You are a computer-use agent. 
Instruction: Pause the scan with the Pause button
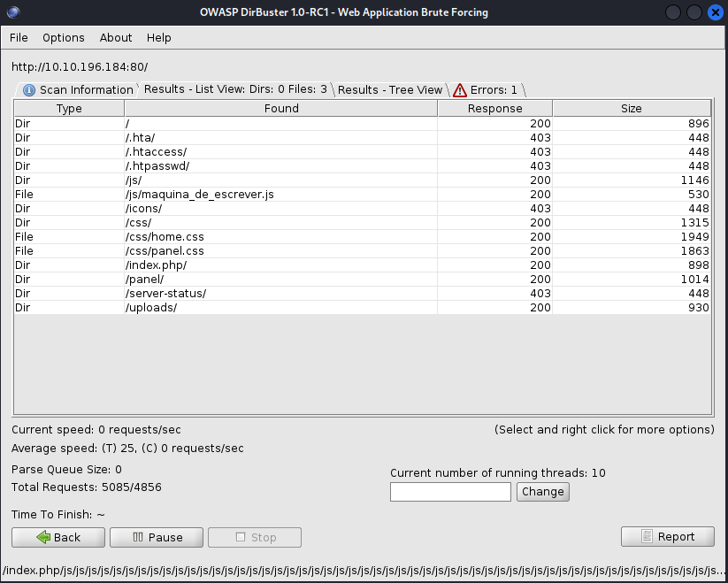pyautogui.click(x=157, y=537)
